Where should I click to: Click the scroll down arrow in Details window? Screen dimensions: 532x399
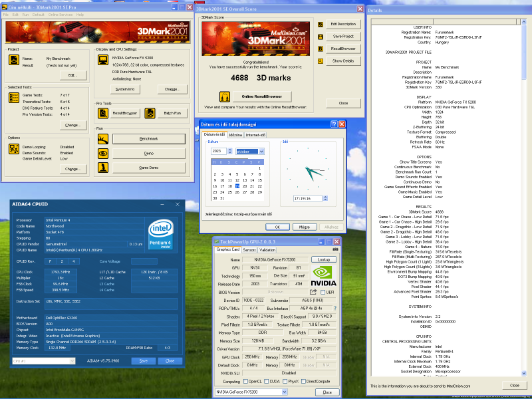[x=524, y=373]
